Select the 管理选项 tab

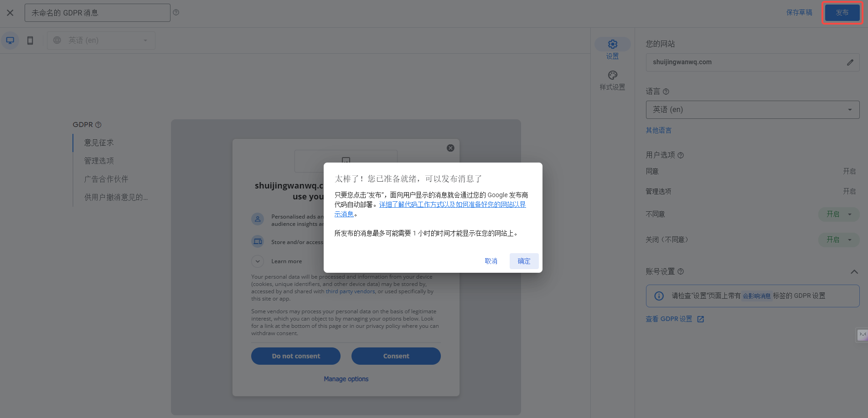(x=99, y=161)
